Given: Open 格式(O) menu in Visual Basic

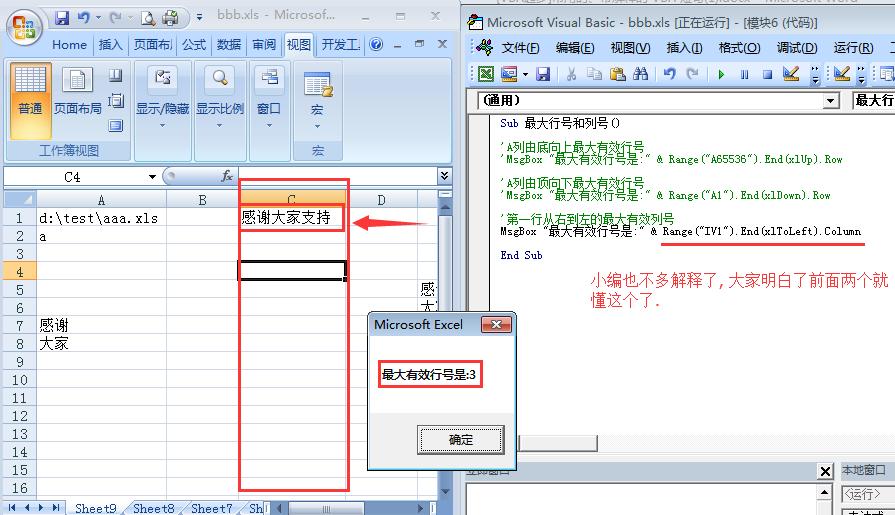Looking at the screenshot, I should (739, 48).
